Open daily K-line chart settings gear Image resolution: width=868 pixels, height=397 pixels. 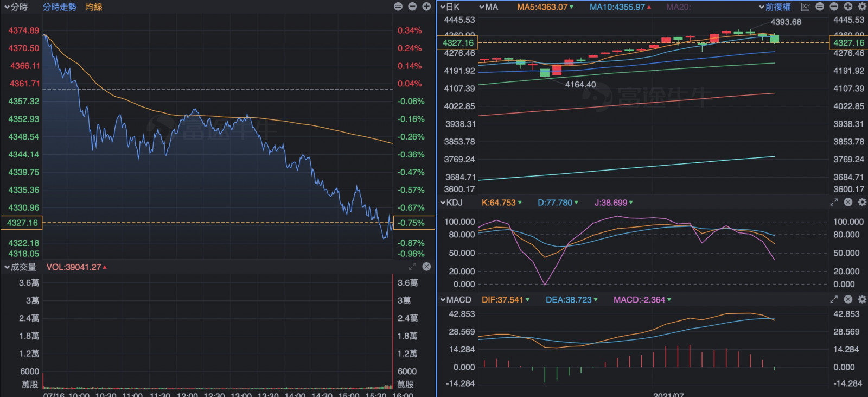click(862, 7)
